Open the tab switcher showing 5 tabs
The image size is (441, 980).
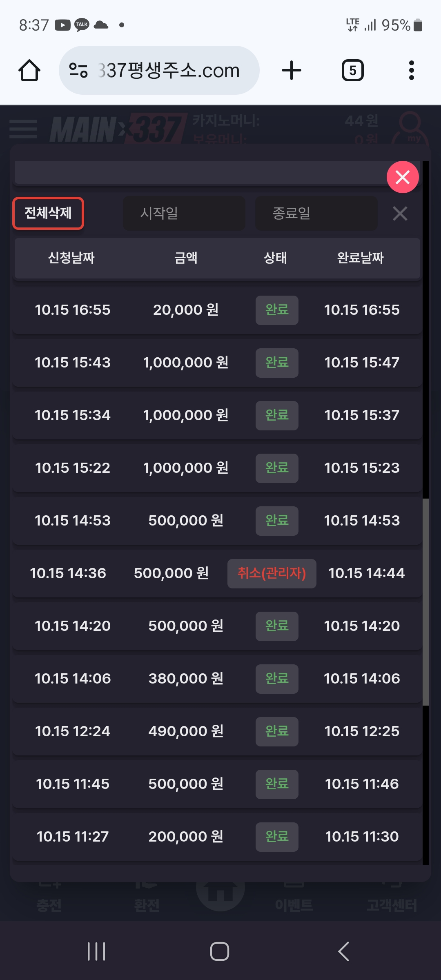352,71
